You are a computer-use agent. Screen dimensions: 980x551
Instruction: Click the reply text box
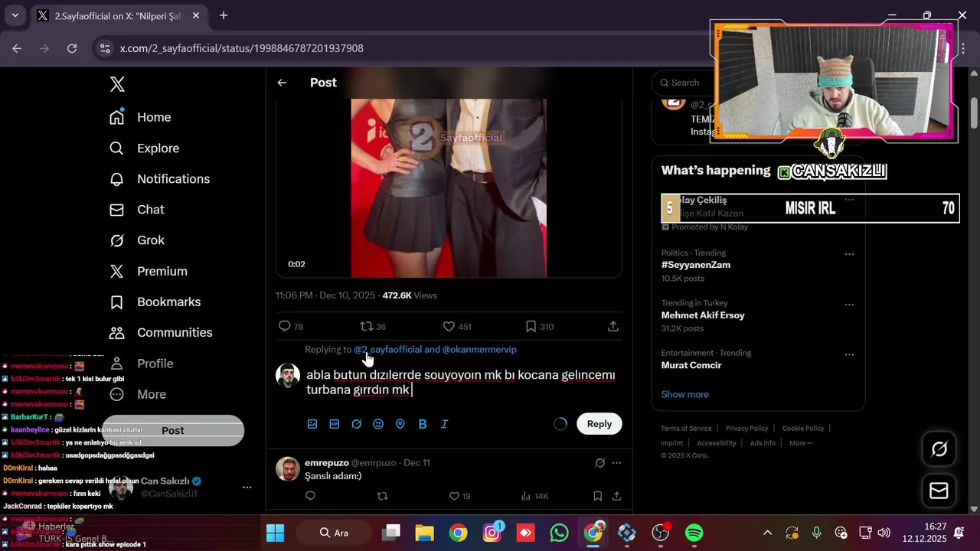462,383
